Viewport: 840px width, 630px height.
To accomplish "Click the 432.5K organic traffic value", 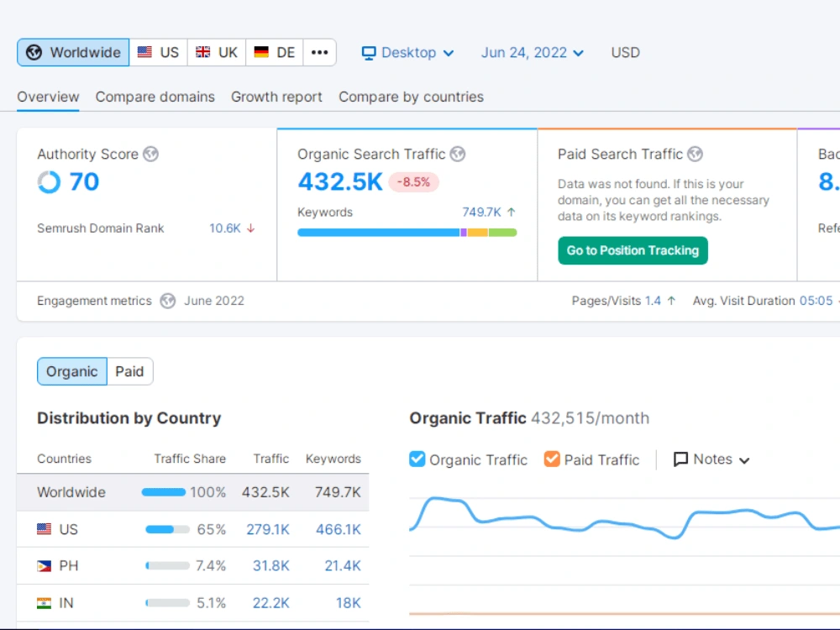I will coord(340,182).
